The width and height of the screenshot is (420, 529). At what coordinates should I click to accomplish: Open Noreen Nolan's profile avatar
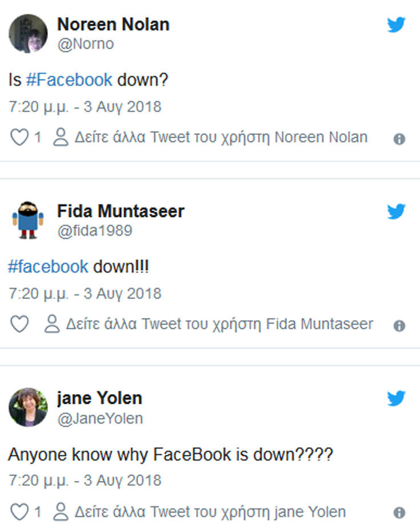(28, 33)
